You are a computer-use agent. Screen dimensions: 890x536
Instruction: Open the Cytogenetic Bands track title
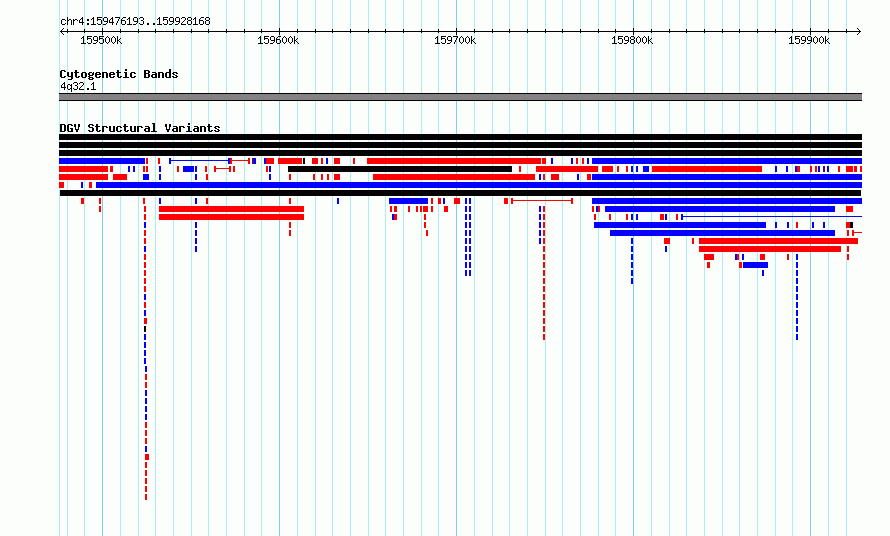pyautogui.click(x=119, y=74)
